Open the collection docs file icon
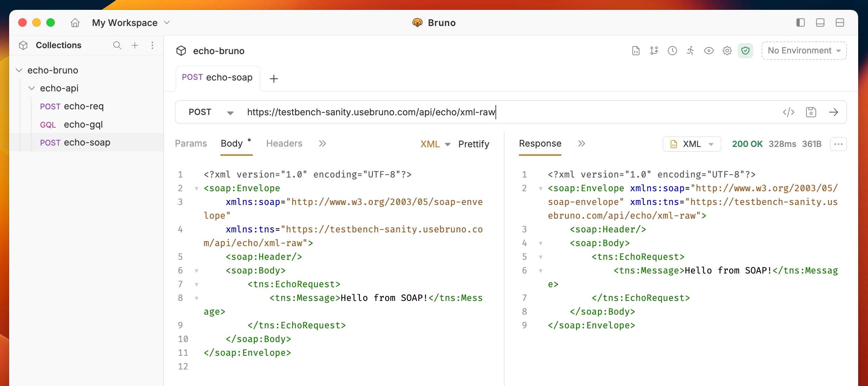The width and height of the screenshot is (868, 386). pos(636,51)
